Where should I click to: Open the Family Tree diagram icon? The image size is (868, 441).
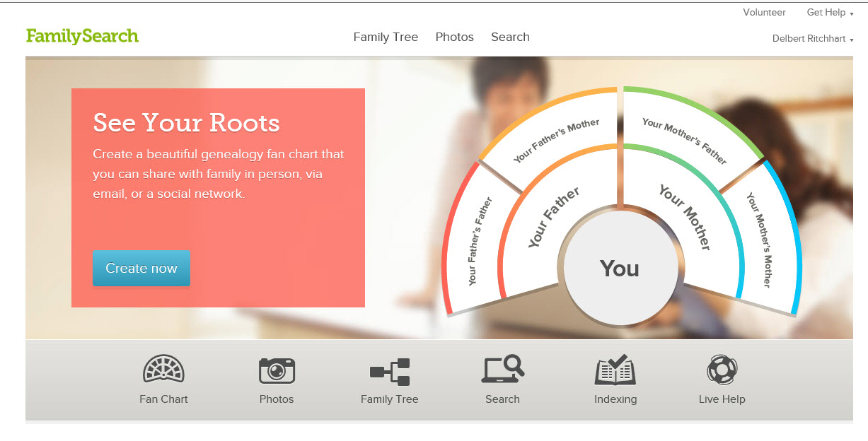point(390,372)
